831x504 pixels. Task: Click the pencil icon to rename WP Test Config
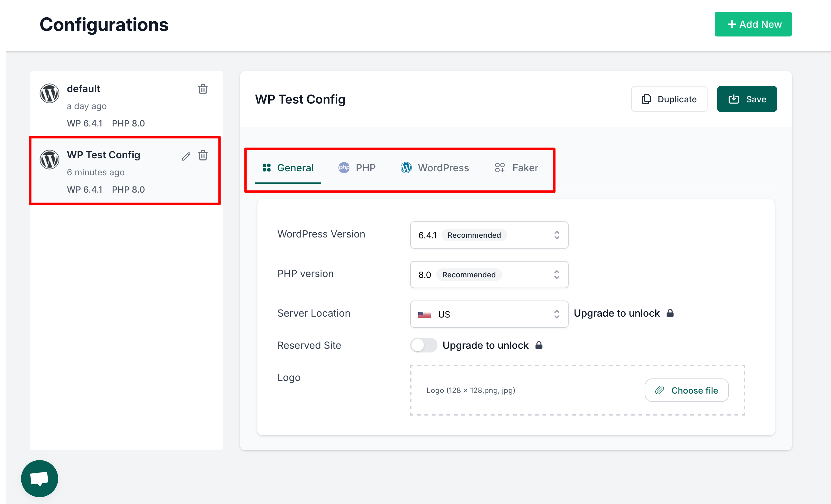point(186,156)
